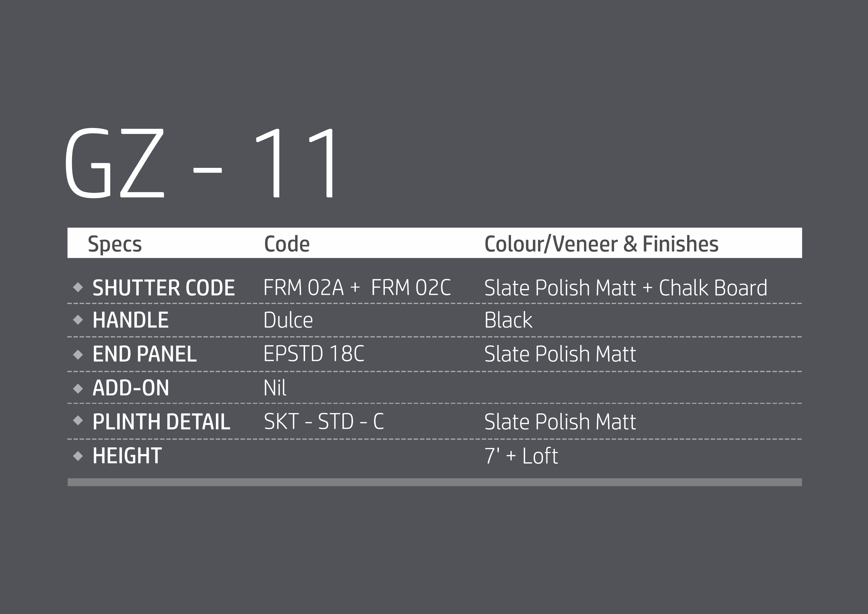Click the SKT - STD - C plinth code
868x614 pixels.
click(324, 421)
